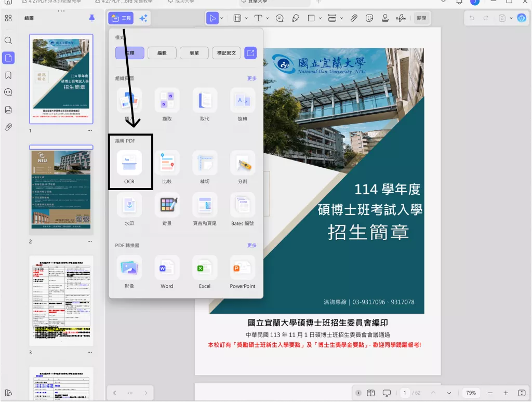Open search in left sidebar

(8, 41)
